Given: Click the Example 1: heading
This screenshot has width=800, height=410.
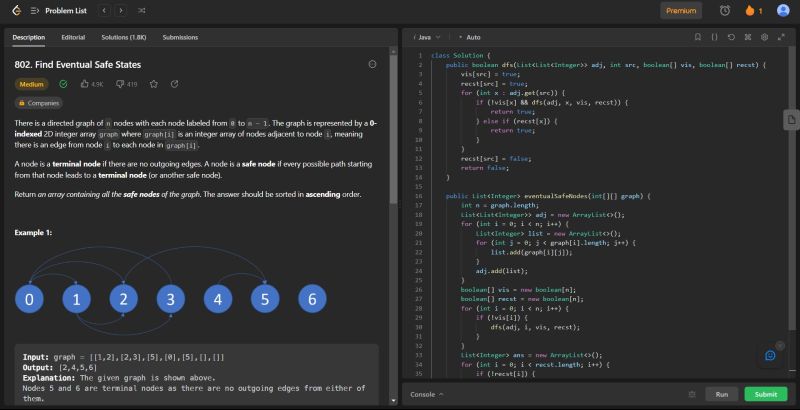Looking at the screenshot, I should [33, 233].
